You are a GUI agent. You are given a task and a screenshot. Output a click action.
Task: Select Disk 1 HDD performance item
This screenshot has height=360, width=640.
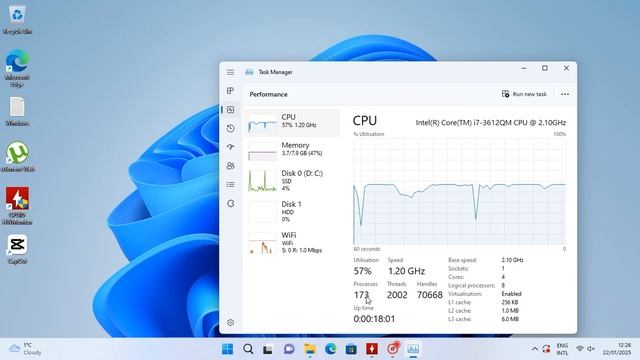292,211
